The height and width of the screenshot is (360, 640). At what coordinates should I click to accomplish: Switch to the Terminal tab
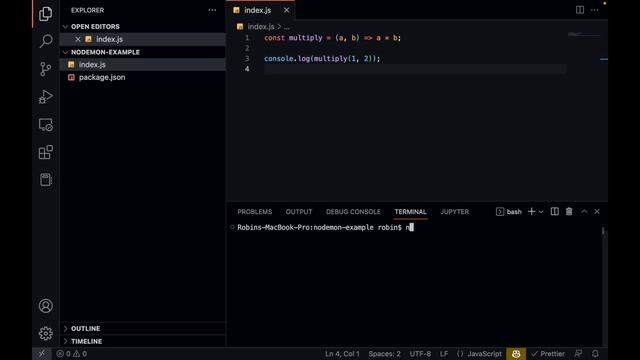pos(410,212)
